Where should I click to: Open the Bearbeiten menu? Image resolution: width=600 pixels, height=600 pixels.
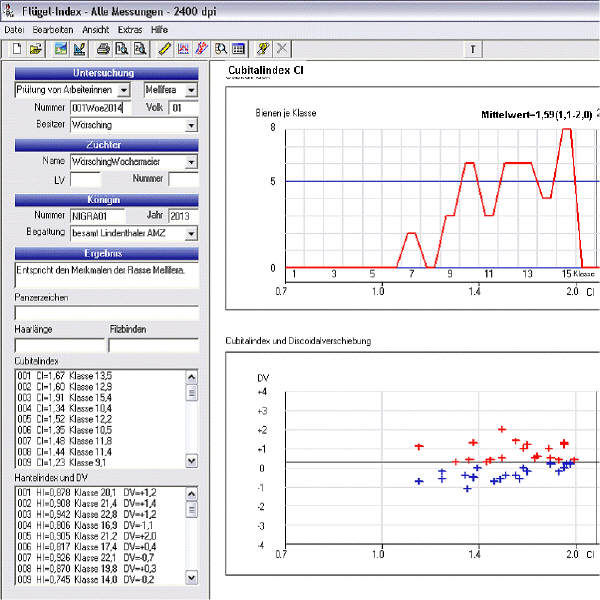coord(55,30)
